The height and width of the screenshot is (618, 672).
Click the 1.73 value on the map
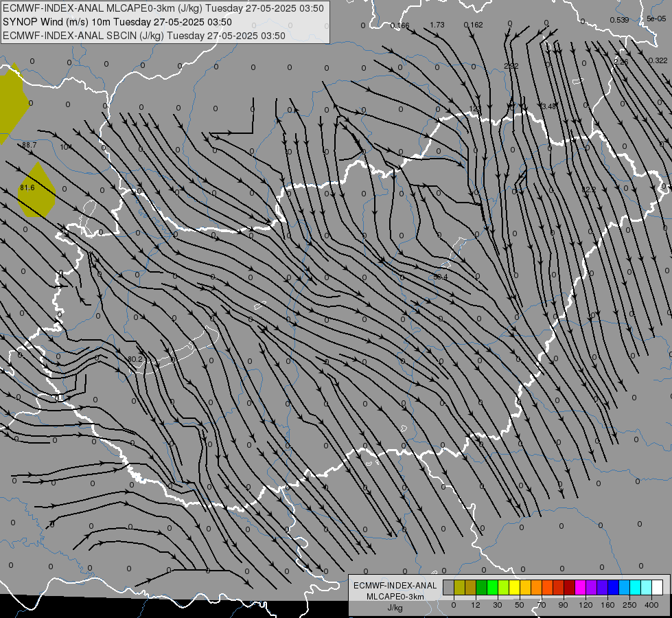[437, 25]
